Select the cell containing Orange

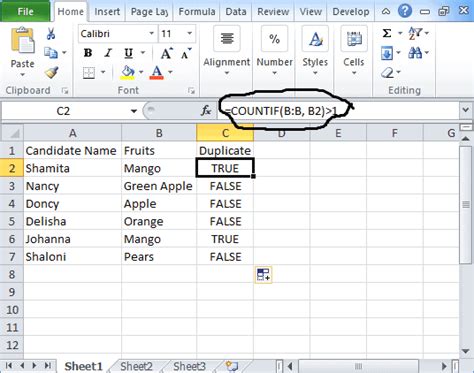pos(159,221)
